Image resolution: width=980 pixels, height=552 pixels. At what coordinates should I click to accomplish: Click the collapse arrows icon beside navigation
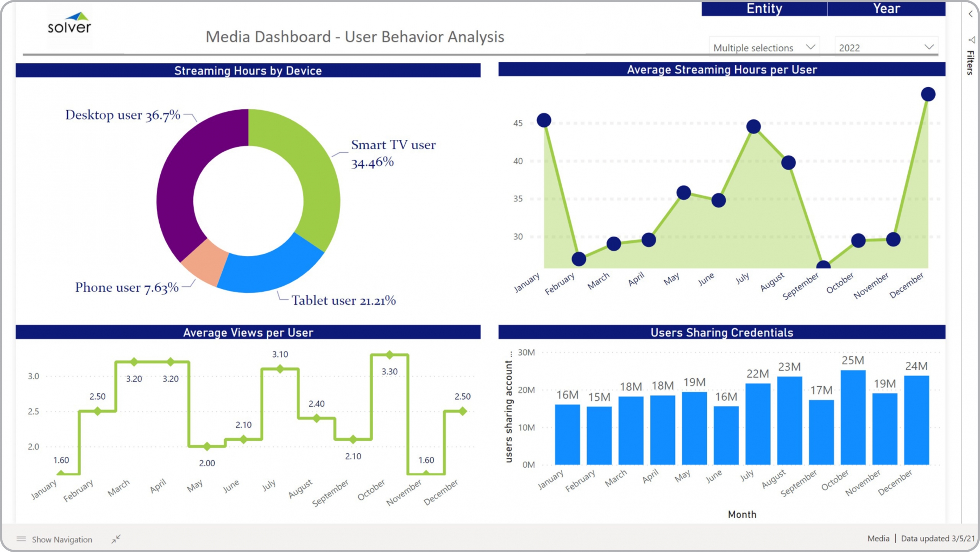click(116, 539)
